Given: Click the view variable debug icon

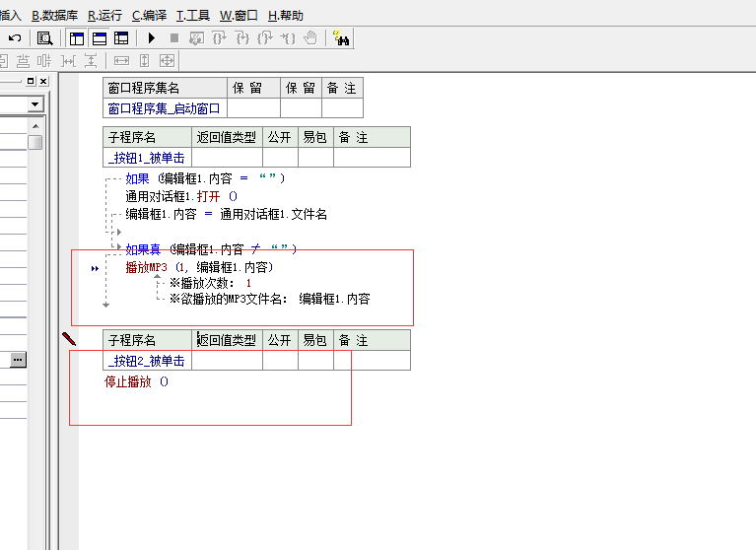Looking at the screenshot, I should pyautogui.click(x=196, y=38).
